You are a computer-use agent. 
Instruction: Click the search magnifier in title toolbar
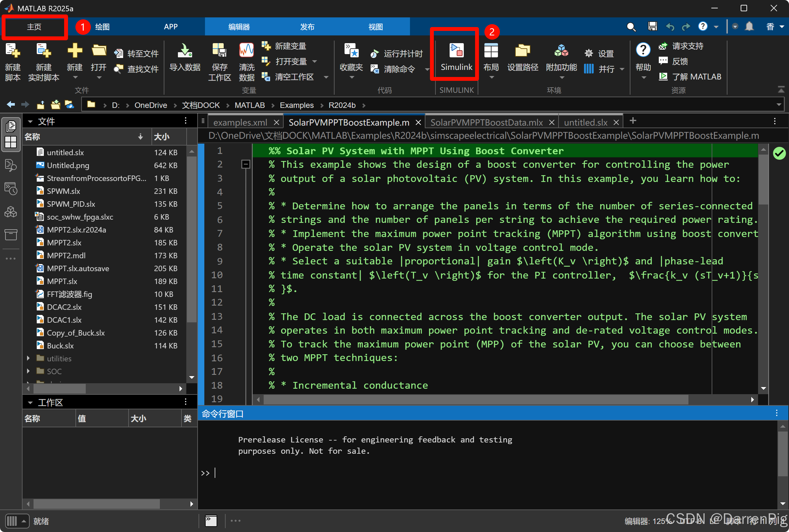pyautogui.click(x=631, y=27)
